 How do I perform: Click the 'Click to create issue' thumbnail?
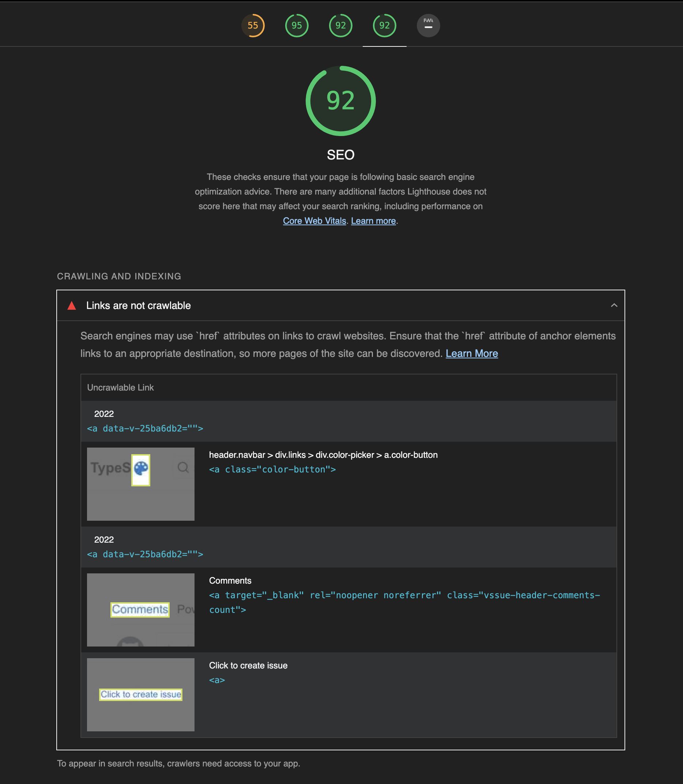pos(141,694)
